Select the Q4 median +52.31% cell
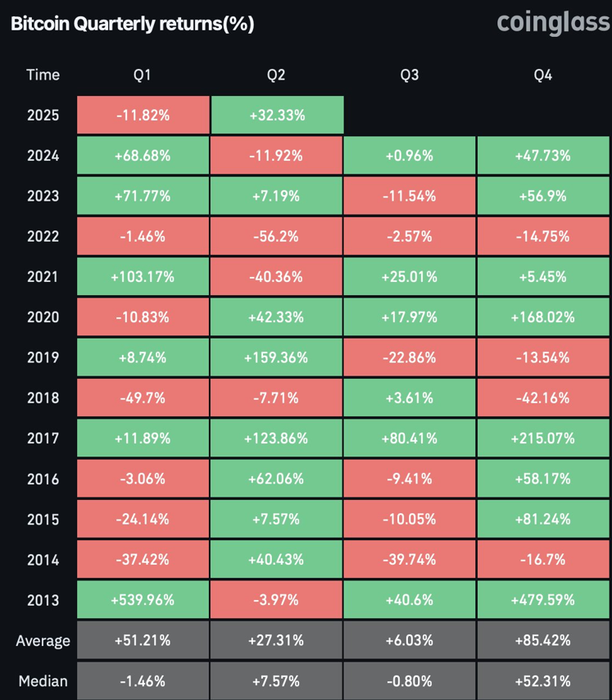The image size is (612, 700). pos(542,680)
